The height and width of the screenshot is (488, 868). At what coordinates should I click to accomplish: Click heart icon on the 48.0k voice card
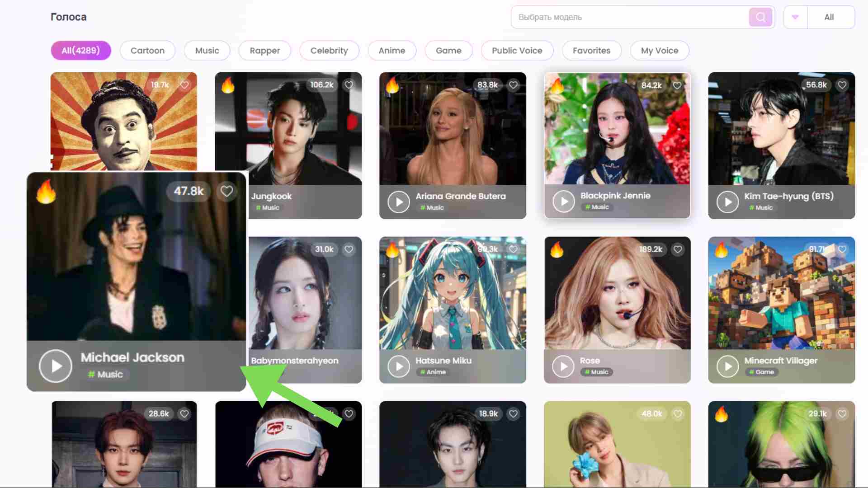(678, 414)
